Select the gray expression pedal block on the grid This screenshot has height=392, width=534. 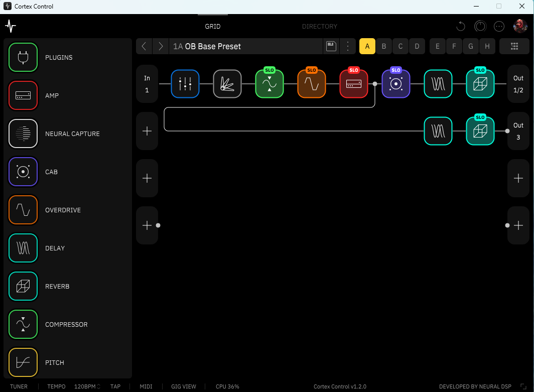(x=227, y=84)
